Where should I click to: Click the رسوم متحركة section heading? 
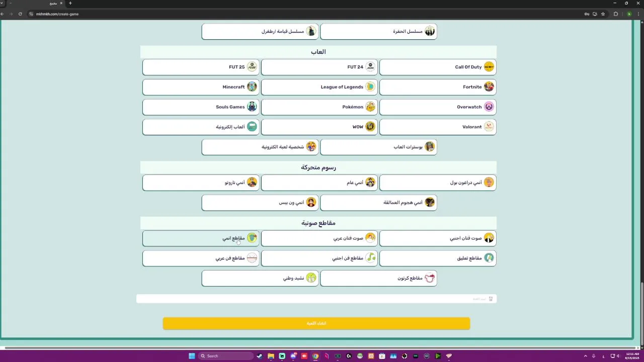(x=318, y=167)
